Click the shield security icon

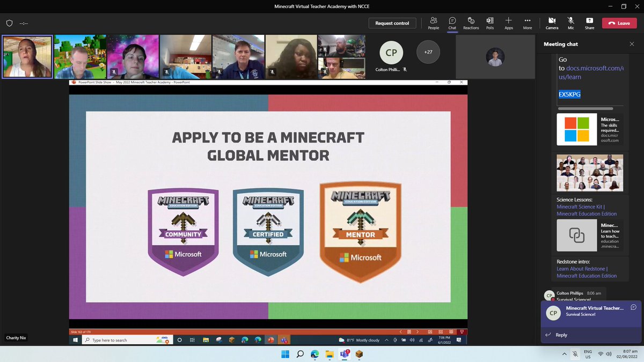click(9, 23)
